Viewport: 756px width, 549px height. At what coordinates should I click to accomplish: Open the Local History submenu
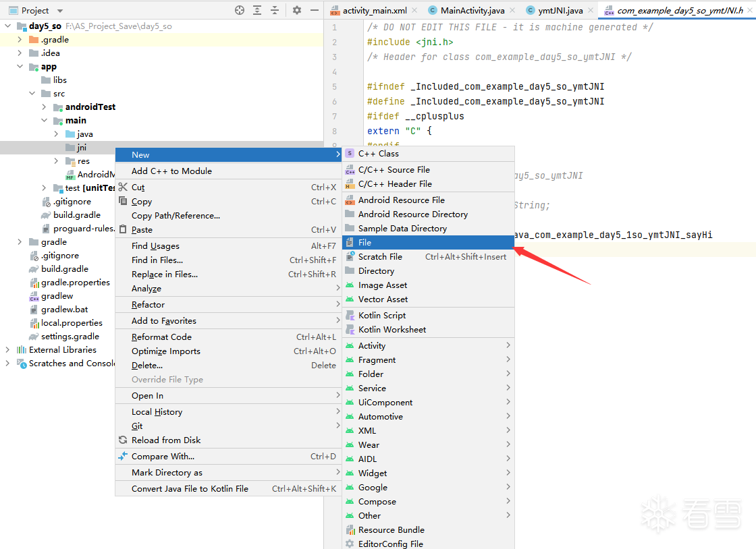pyautogui.click(x=228, y=411)
